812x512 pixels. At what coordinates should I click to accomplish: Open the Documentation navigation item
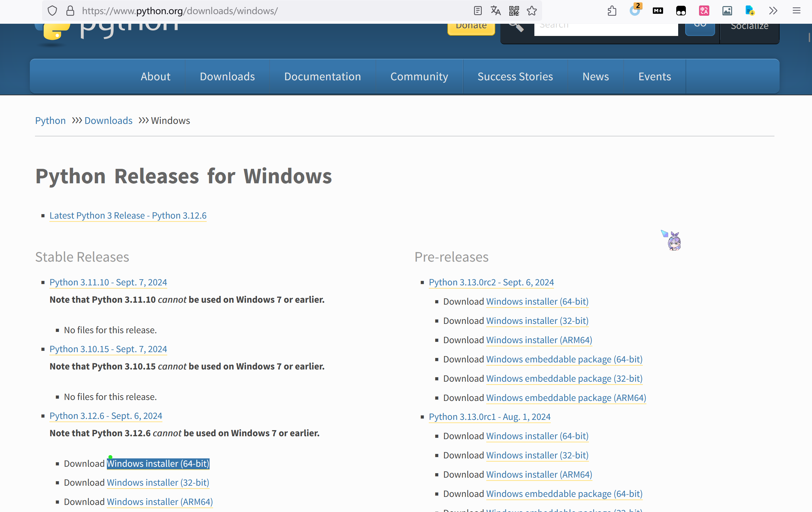pos(322,76)
